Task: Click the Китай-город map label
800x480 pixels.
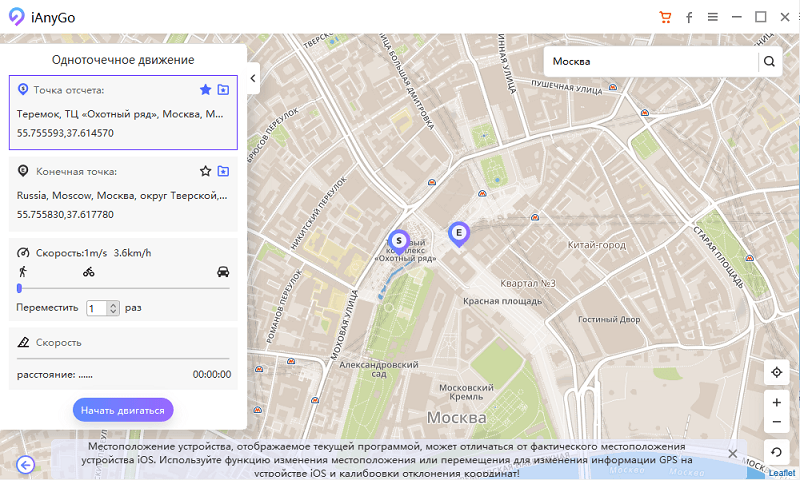Action: pyautogui.click(x=597, y=245)
